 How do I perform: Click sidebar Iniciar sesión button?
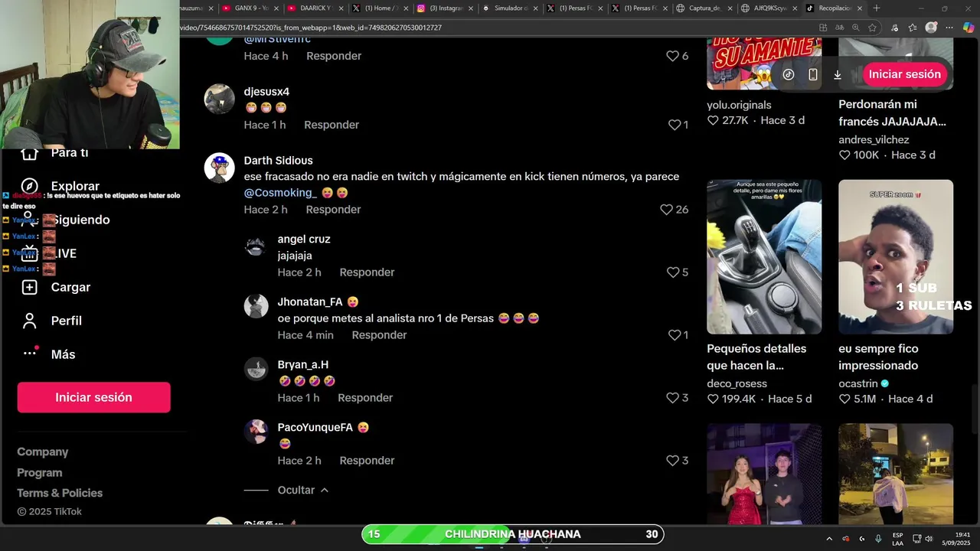93,397
